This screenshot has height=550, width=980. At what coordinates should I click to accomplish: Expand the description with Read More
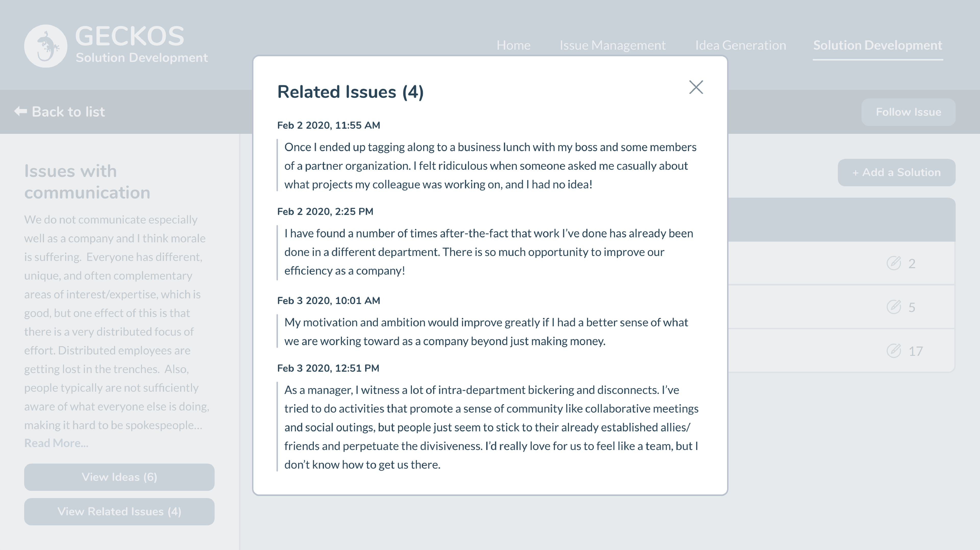tap(56, 443)
